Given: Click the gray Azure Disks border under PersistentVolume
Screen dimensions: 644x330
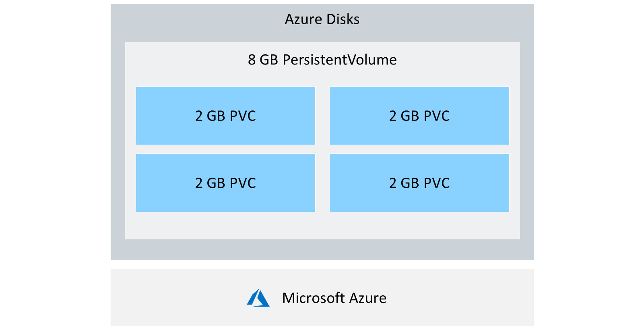Looking at the screenshot, I should (x=322, y=250).
